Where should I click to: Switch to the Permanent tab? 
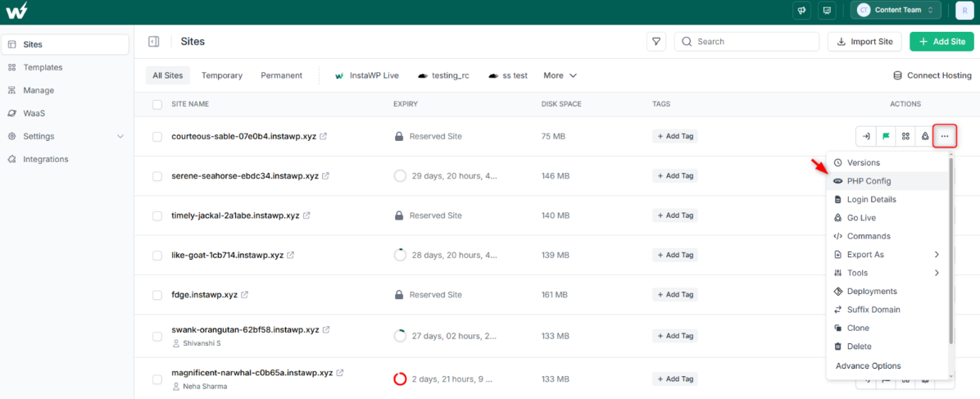pyautogui.click(x=281, y=75)
